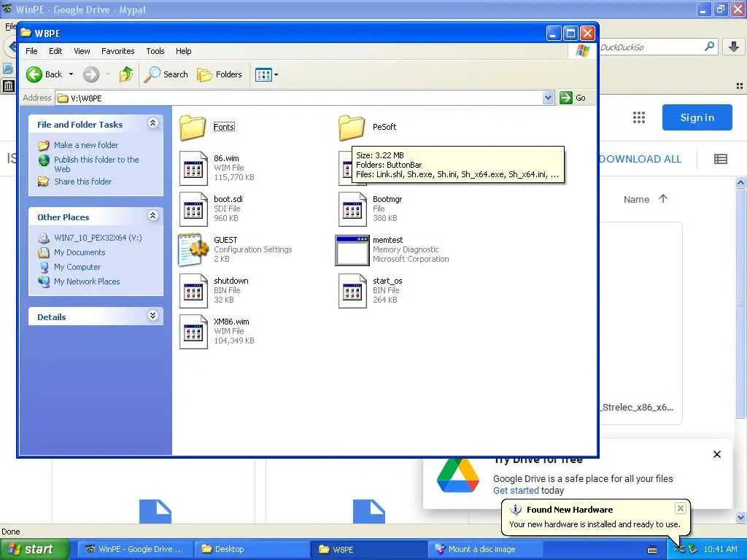Open the File menu in W8PE

31,51
